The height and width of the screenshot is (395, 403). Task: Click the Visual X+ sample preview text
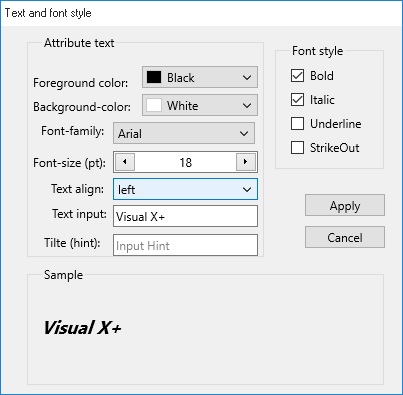(x=82, y=327)
